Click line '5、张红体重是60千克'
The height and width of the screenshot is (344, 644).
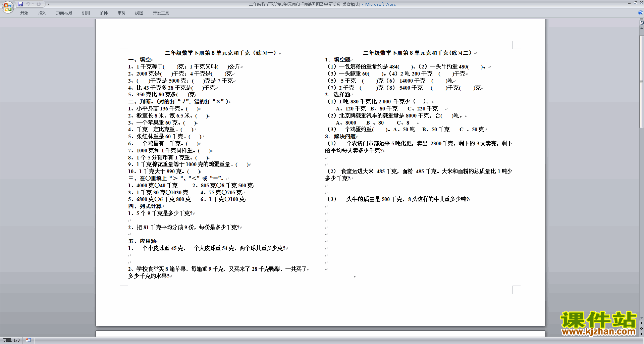coord(165,137)
